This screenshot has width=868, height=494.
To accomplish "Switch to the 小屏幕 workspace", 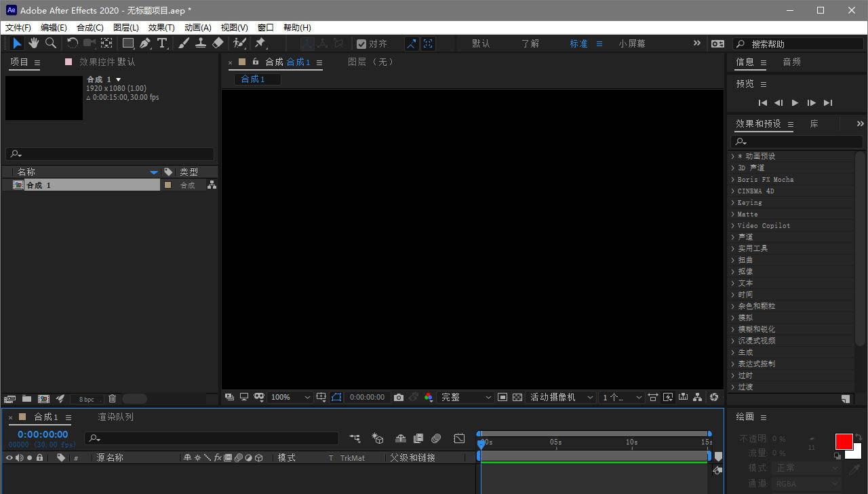I will (632, 43).
